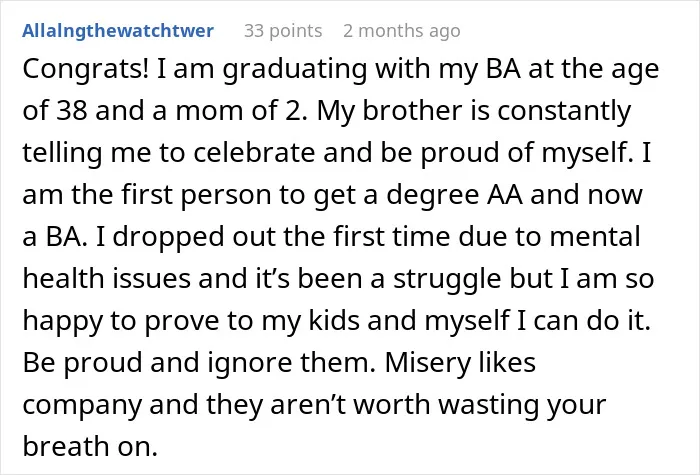Click the final words breath on.
700x475 pixels.
90,446
